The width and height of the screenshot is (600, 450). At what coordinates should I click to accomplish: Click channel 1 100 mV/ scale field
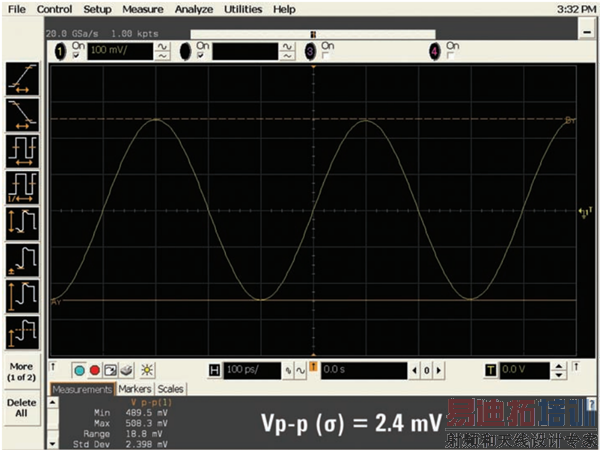tap(120, 51)
